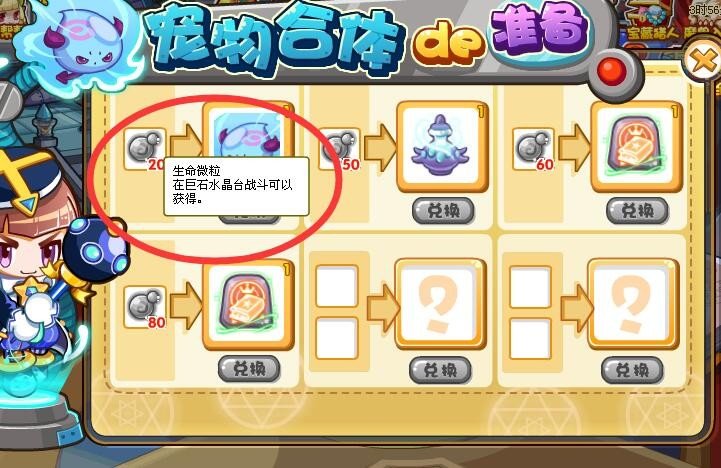This screenshot has width=721, height=468.
Task: Click the lower empty material slot at right
Action: [530, 338]
